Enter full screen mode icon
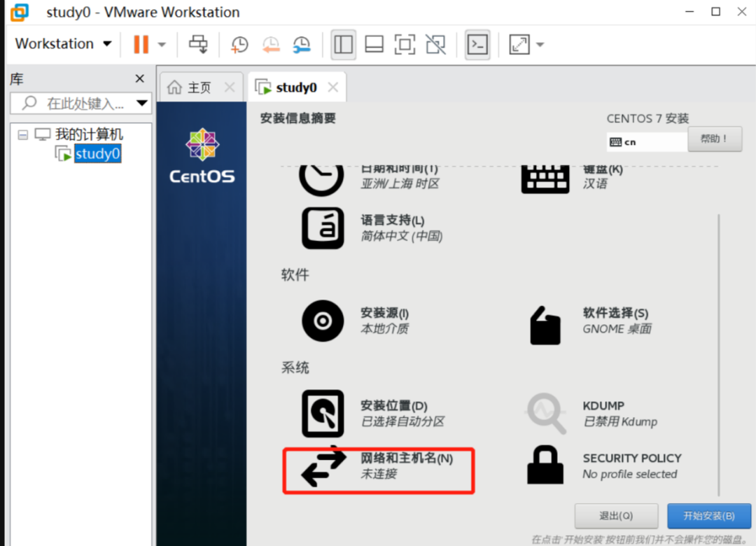 click(405, 44)
